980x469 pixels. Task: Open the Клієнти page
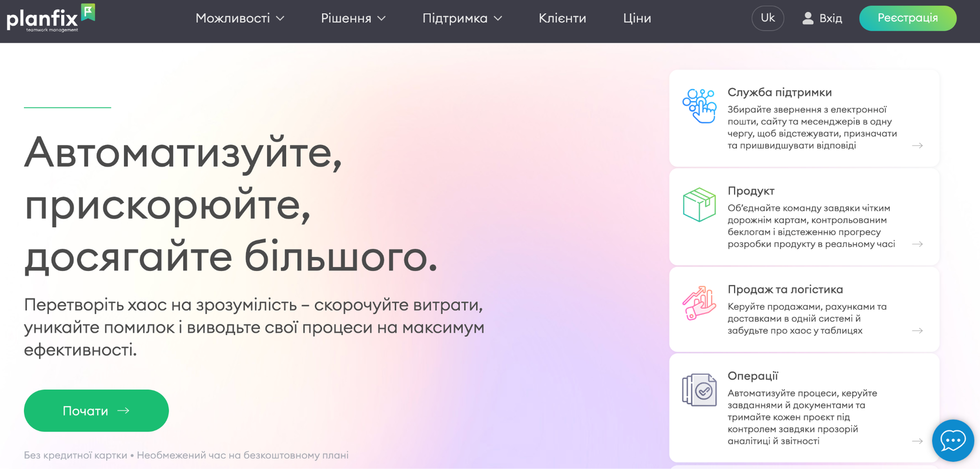pos(562,18)
